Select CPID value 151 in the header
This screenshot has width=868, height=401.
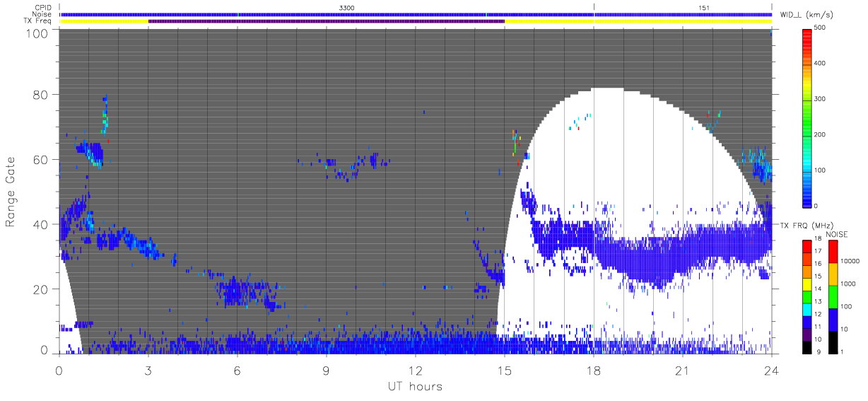[x=703, y=7]
